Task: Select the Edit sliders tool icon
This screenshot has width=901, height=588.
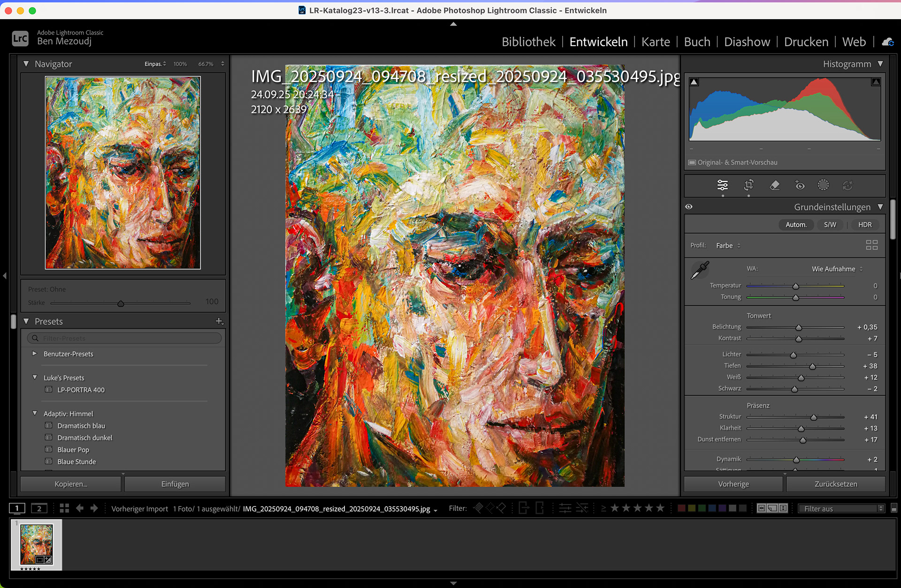Action: coord(723,185)
